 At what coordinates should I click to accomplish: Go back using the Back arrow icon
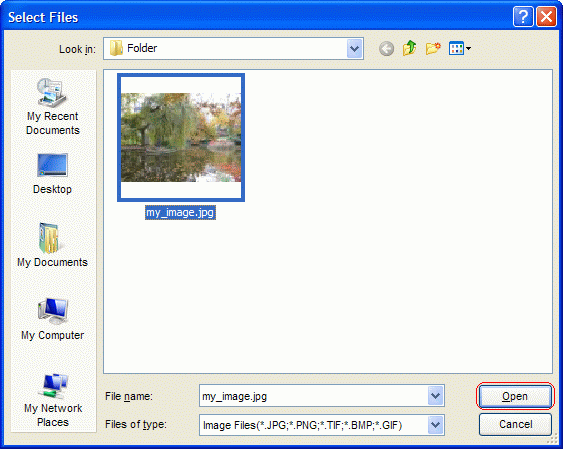point(386,49)
